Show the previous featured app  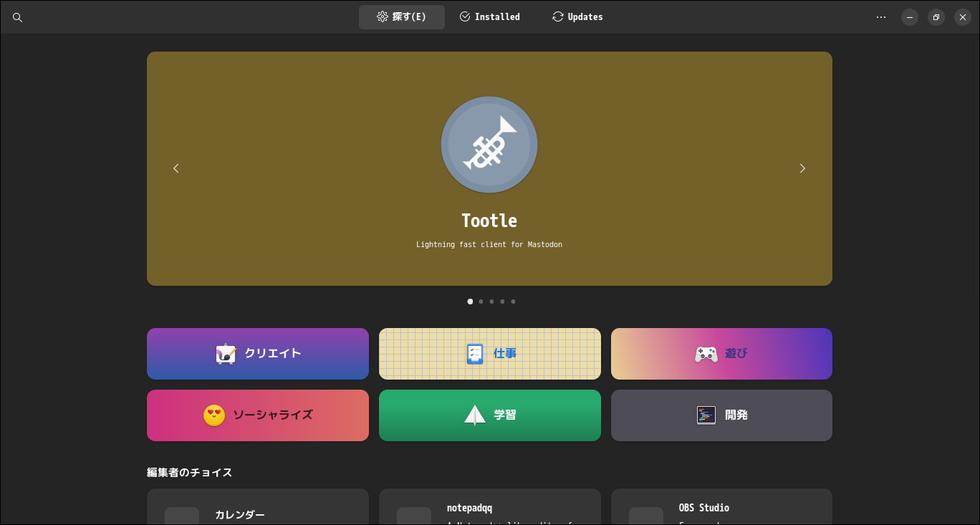(x=176, y=168)
